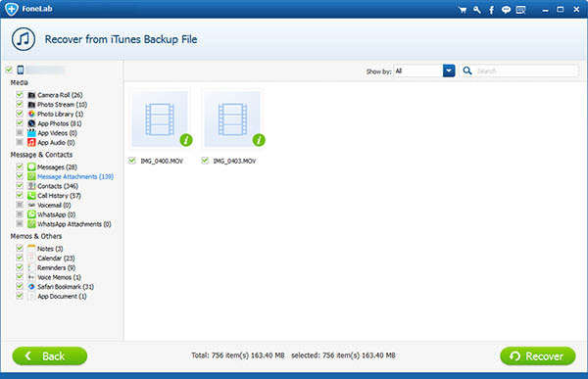Click the Camera Roll icon
This screenshot has width=588, height=379.
pyautogui.click(x=31, y=95)
